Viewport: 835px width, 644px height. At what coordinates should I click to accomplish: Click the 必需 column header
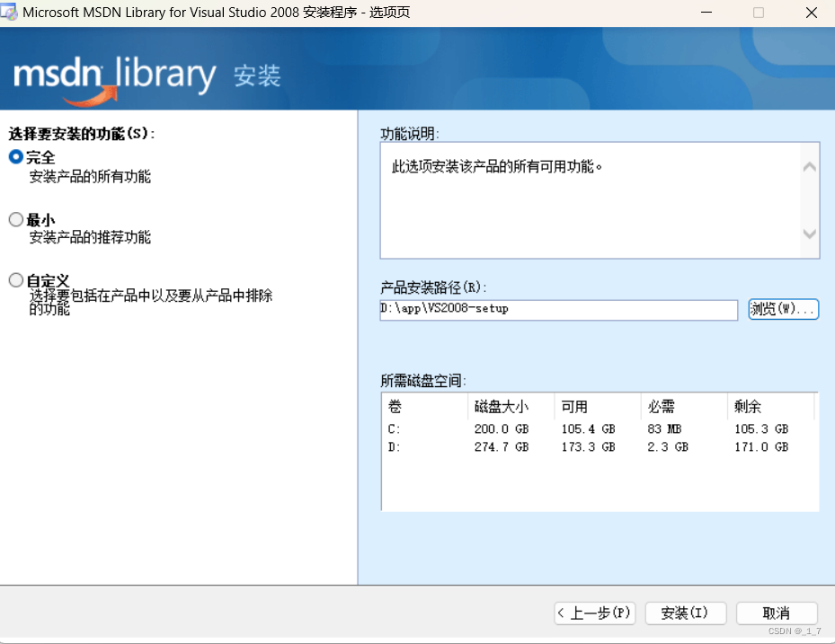684,407
